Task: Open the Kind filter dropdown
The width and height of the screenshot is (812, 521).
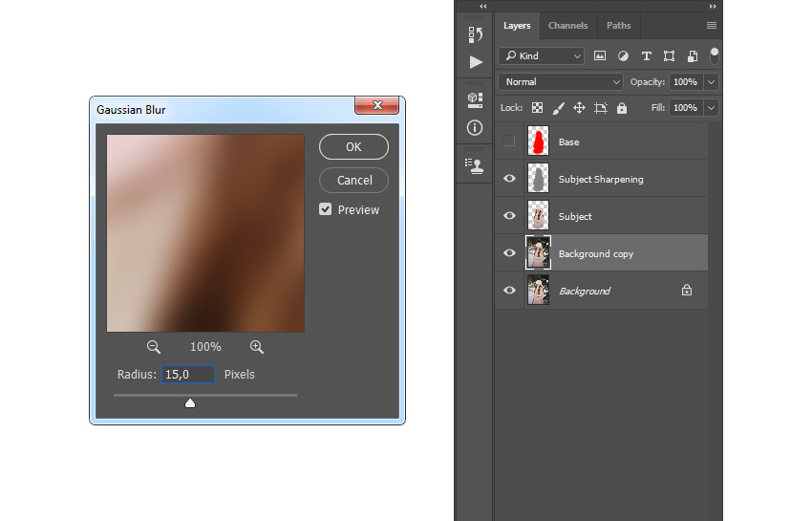Action: point(542,56)
